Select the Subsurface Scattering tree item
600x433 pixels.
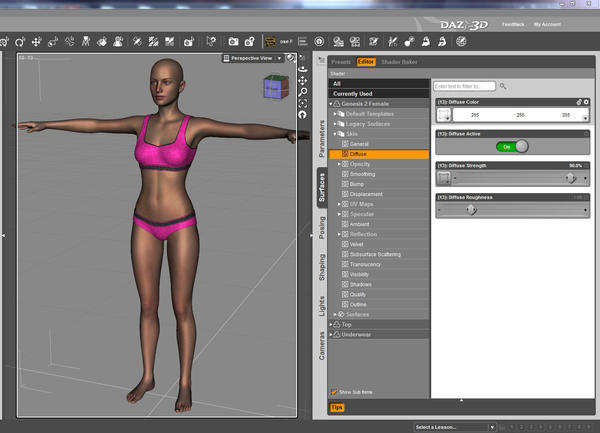375,254
